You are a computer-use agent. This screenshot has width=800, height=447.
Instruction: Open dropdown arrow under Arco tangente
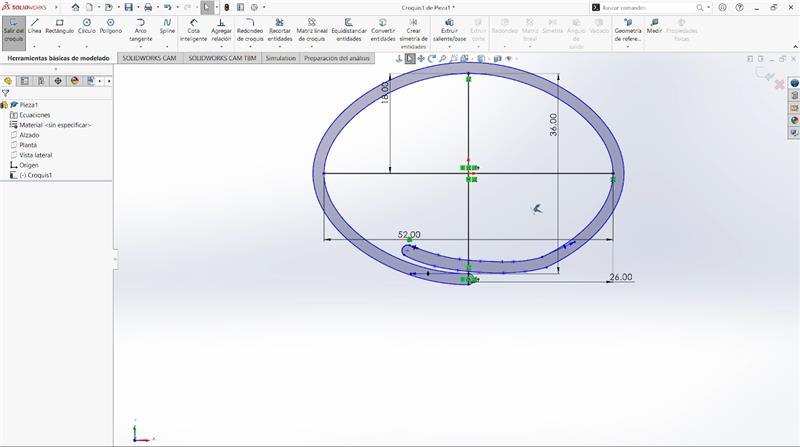click(x=140, y=46)
